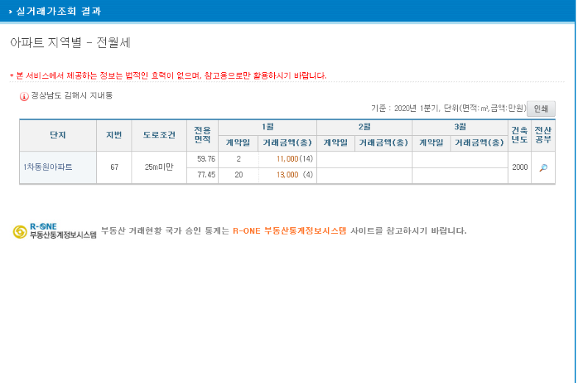Open the 전산공부 magnifier icon for 1차동원아파트
This screenshot has width=588, height=383.
point(543,168)
